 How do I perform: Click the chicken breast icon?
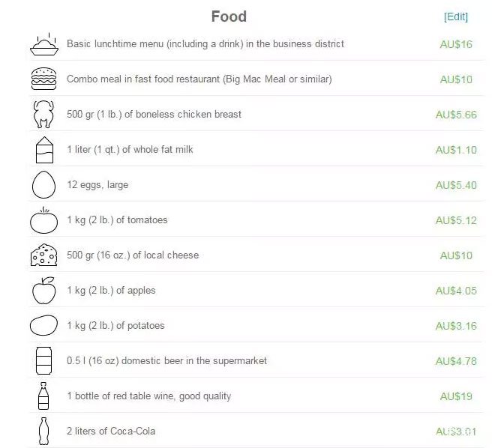click(43, 114)
